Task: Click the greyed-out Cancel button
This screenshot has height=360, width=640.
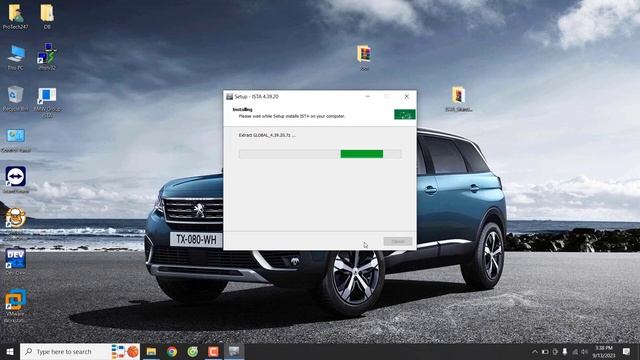Action: tap(398, 242)
